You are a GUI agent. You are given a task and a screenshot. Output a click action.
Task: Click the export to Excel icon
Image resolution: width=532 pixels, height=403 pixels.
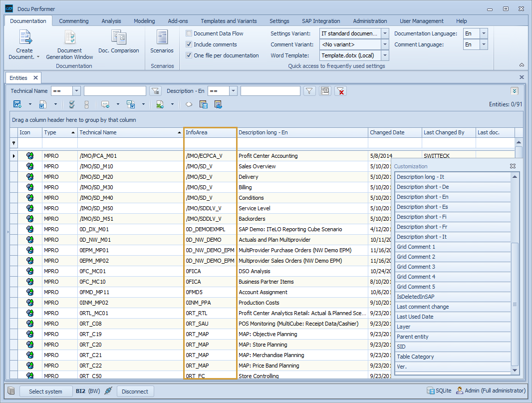(160, 104)
